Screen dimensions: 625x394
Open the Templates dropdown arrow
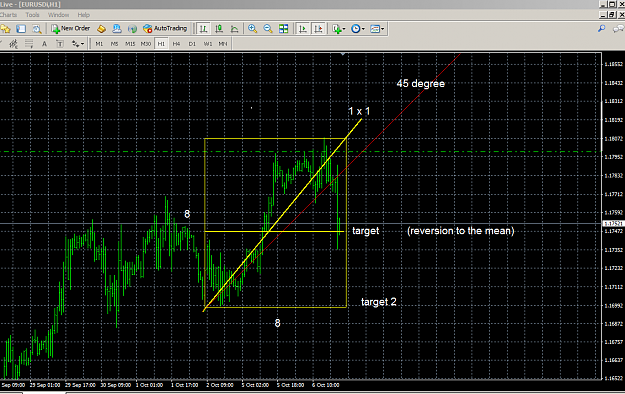tap(383, 29)
